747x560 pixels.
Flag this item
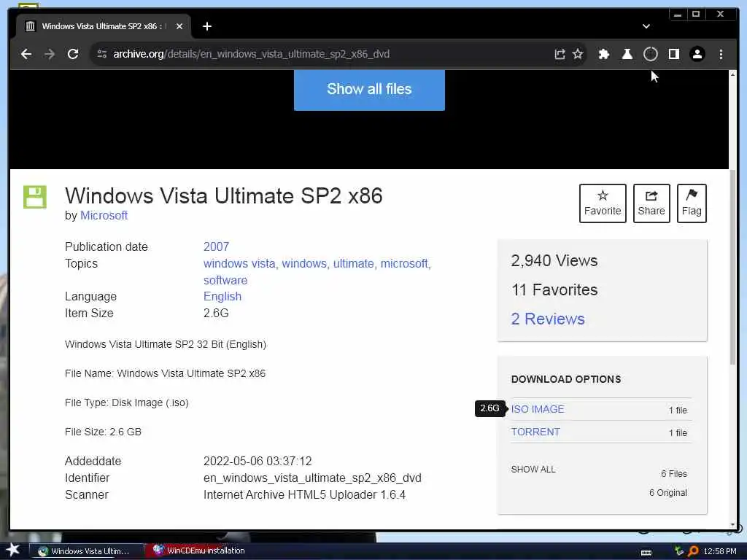pos(692,203)
